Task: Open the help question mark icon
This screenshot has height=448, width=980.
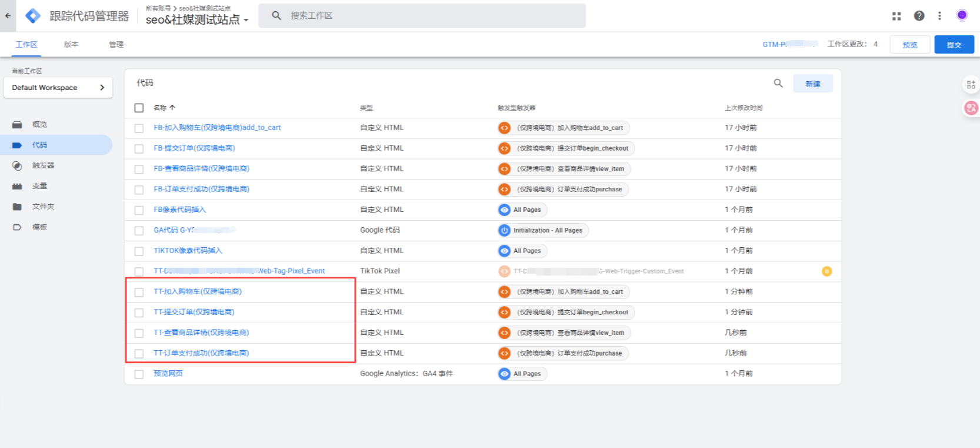Action: [x=919, y=16]
